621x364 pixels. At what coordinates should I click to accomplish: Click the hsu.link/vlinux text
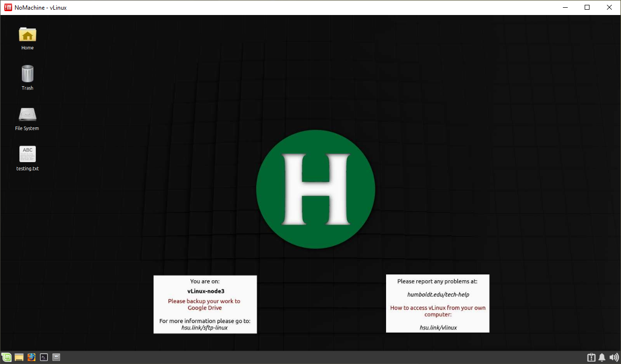click(438, 328)
